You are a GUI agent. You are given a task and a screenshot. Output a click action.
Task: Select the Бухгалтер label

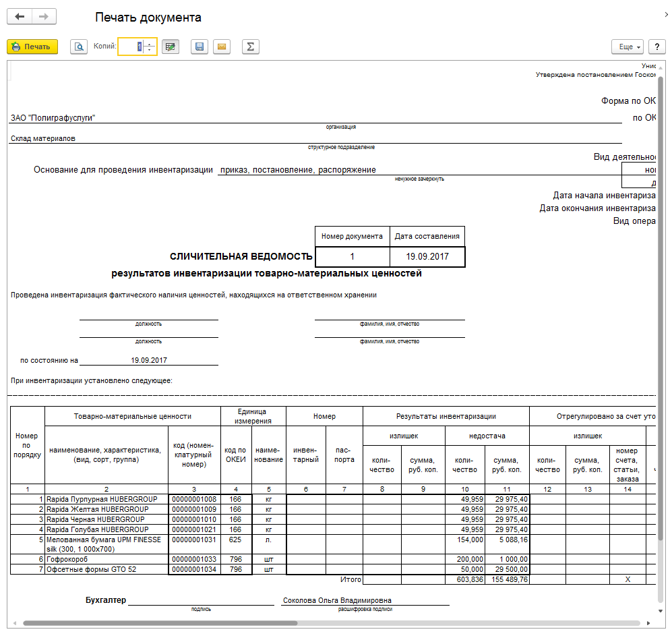pos(106,600)
